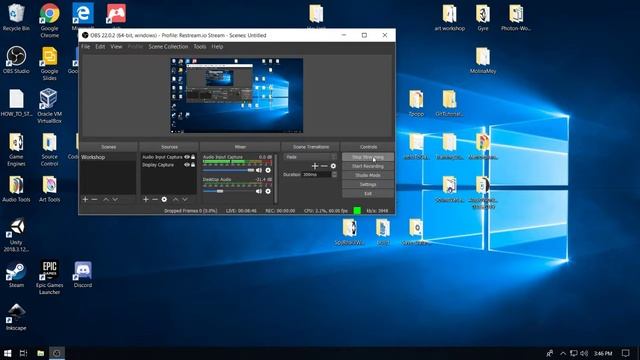Add a new source with plus icon
This screenshot has width=640, height=360.
click(x=146, y=199)
